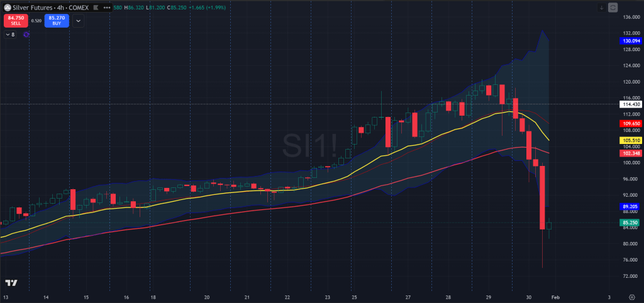Click the 25 date on the time axis

355,296
